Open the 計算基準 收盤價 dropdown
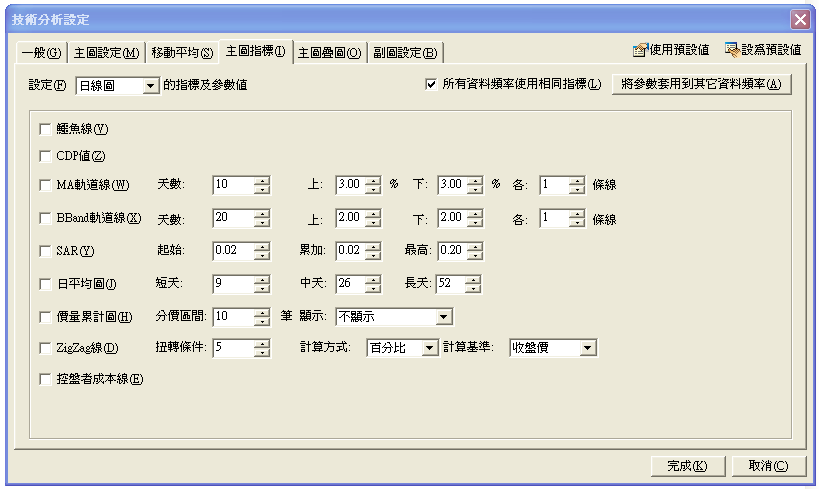Viewport: 819px width, 489px height. tap(588, 348)
